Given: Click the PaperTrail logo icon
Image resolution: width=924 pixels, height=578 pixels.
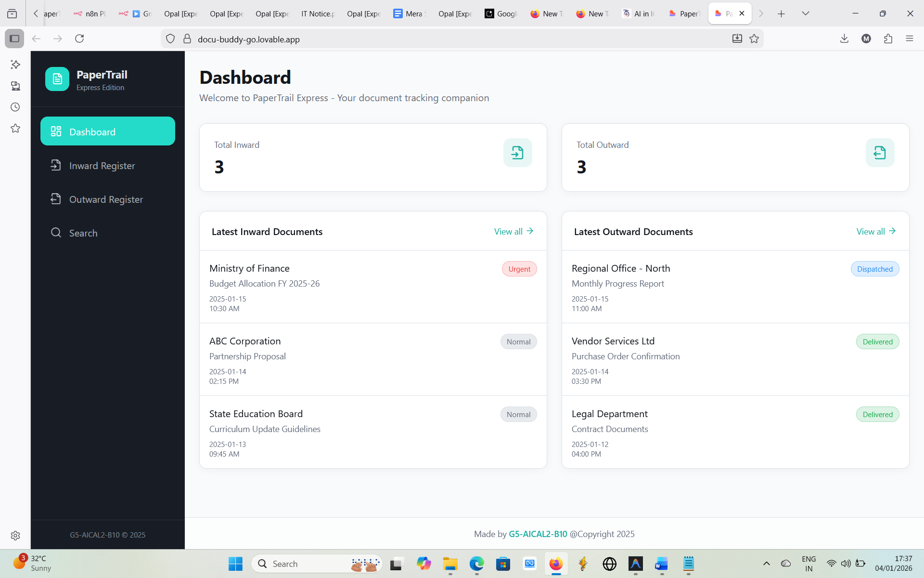Looking at the screenshot, I should 57,79.
